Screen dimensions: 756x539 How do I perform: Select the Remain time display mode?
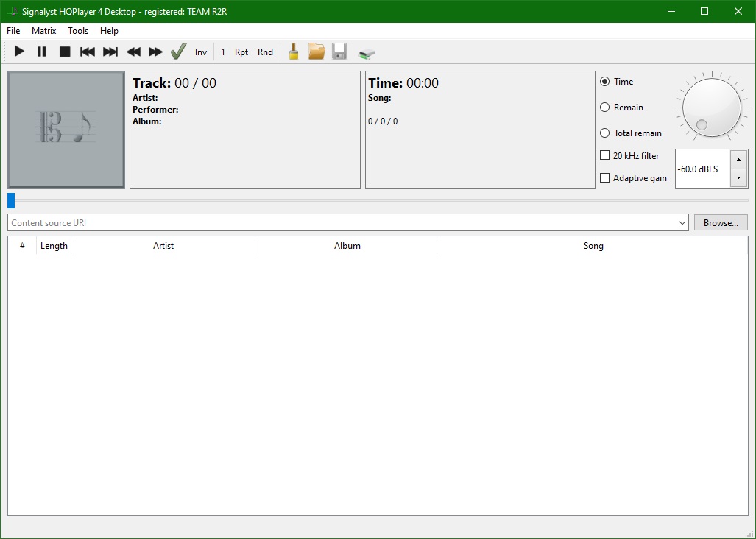tap(604, 108)
